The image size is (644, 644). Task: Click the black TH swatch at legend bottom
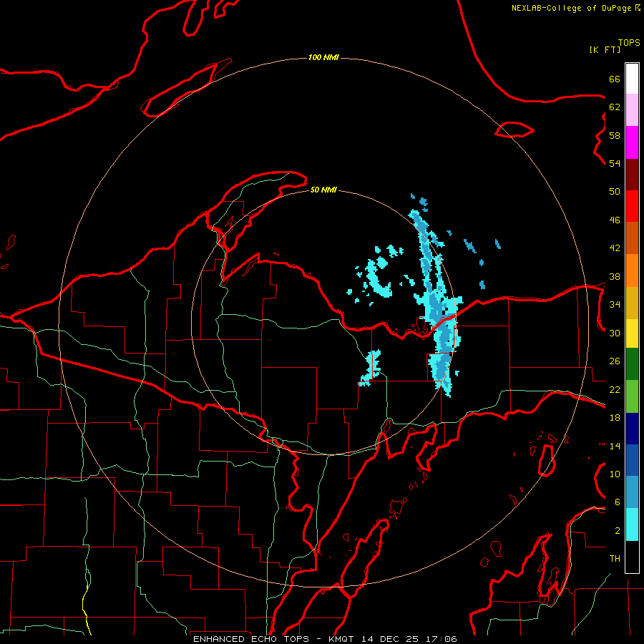click(632, 557)
